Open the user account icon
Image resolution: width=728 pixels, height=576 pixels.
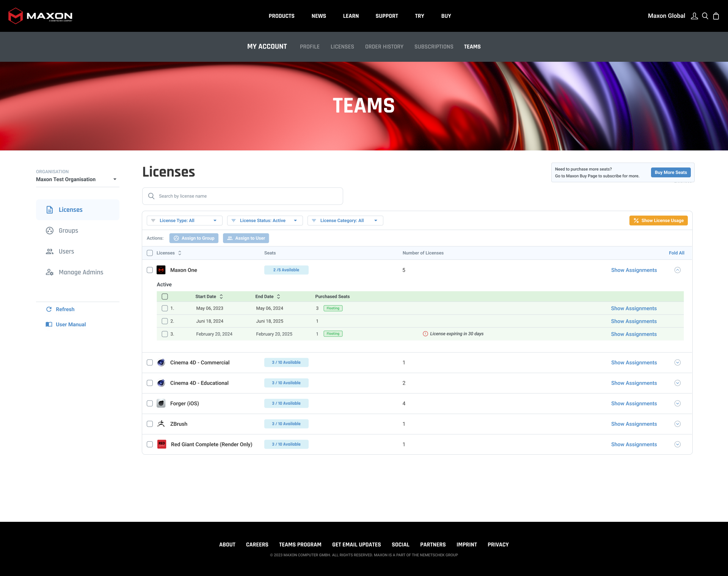tap(694, 16)
